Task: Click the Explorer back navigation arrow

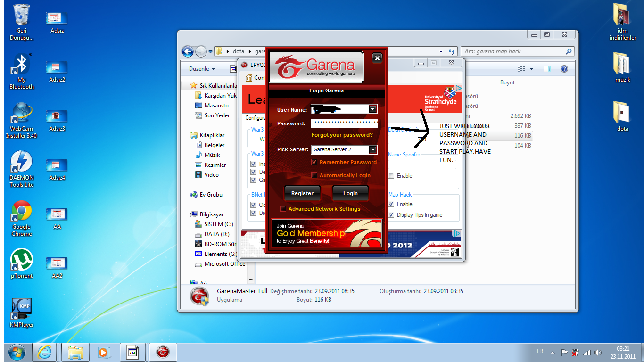Action: pos(188,51)
